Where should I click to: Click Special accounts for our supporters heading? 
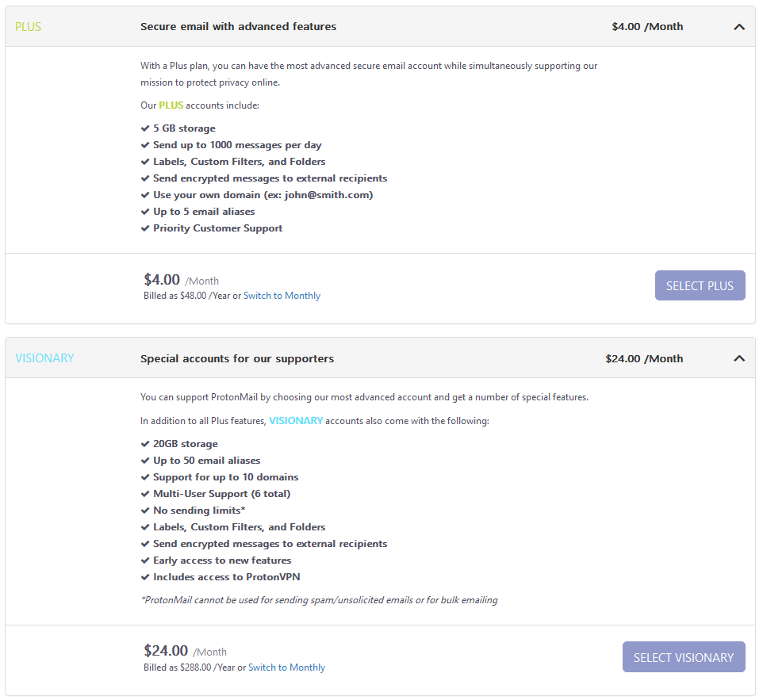[237, 358]
